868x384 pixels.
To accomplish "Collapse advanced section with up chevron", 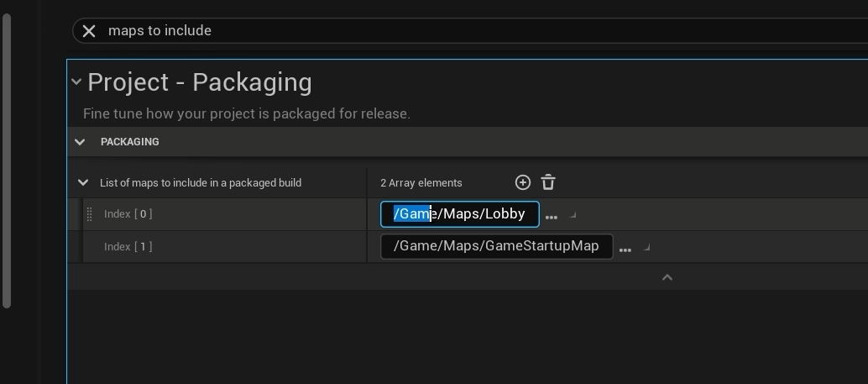I will [x=667, y=277].
